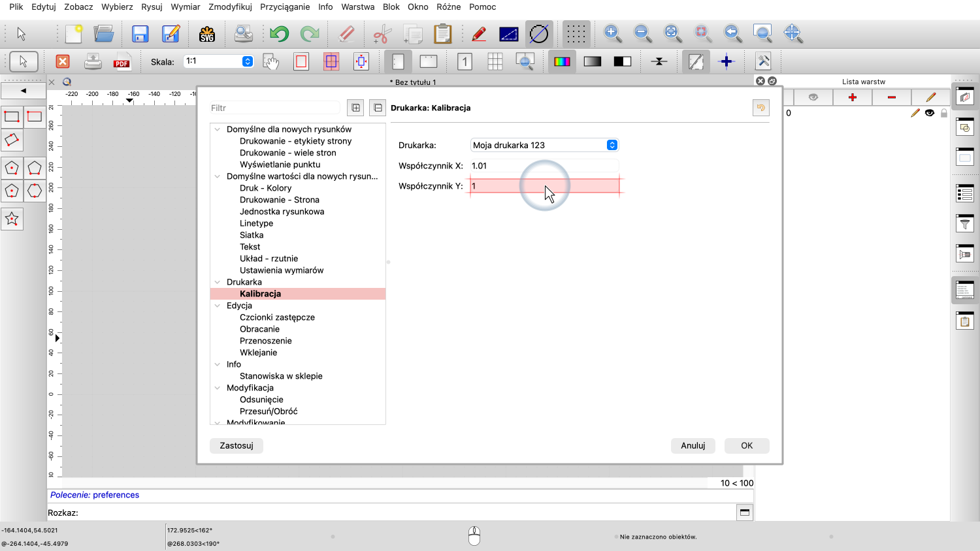Confirm preferences with OK button
Image resolution: width=980 pixels, height=551 pixels.
(x=747, y=445)
